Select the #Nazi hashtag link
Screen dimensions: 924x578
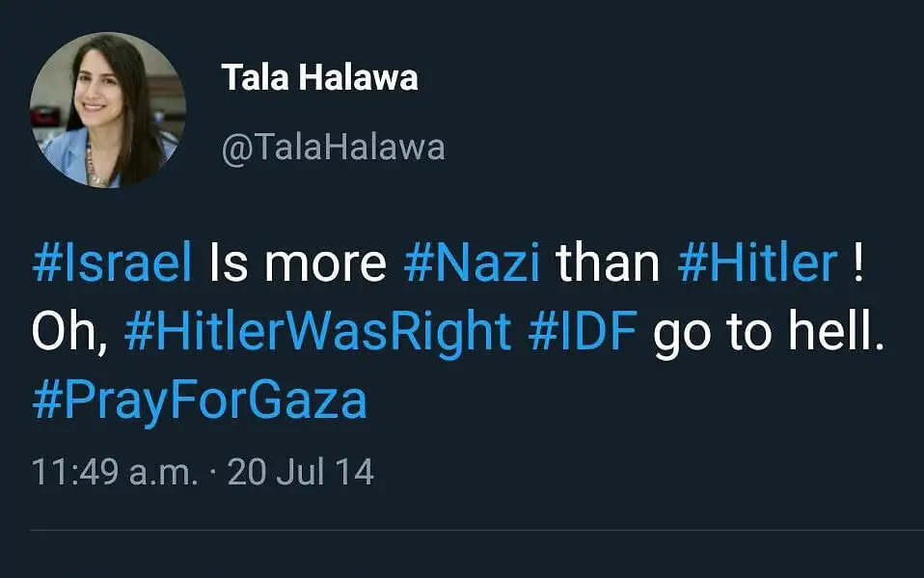pyautogui.click(x=473, y=264)
